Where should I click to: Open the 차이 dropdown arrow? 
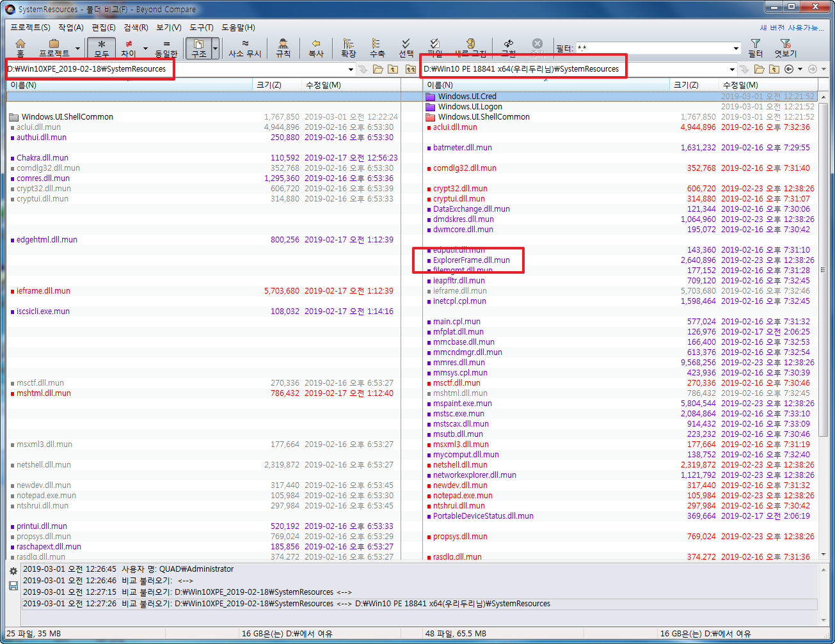pyautogui.click(x=145, y=48)
